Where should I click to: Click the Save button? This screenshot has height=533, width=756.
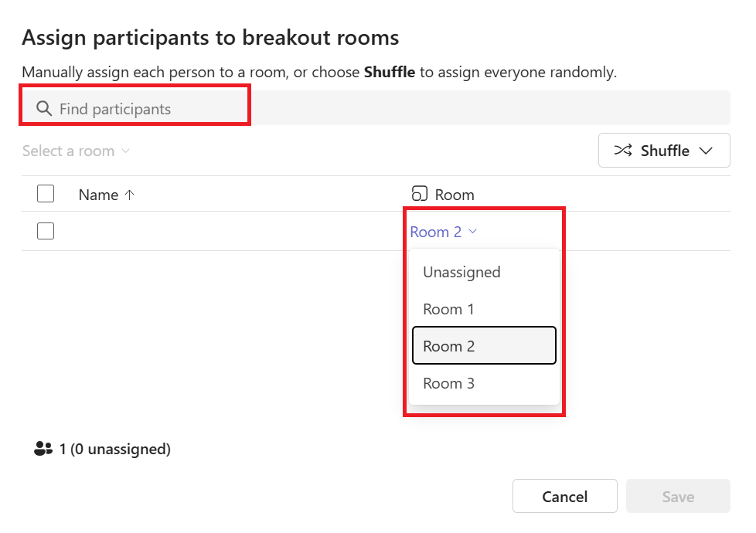coord(678,497)
